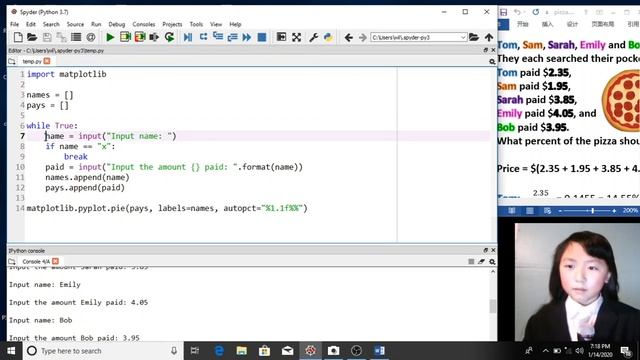Open Microsoft Edge from taskbar

click(219, 351)
